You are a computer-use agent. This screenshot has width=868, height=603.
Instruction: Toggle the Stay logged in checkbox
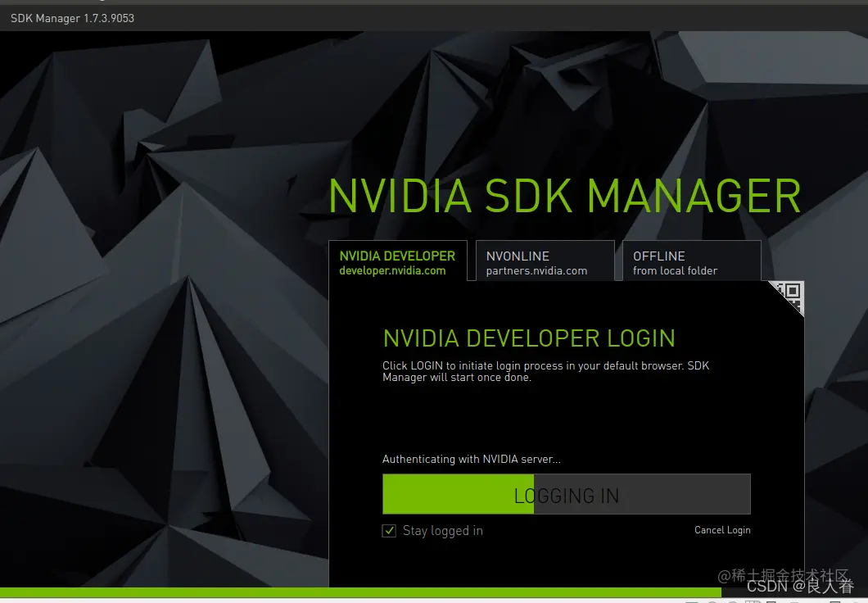[x=389, y=531]
